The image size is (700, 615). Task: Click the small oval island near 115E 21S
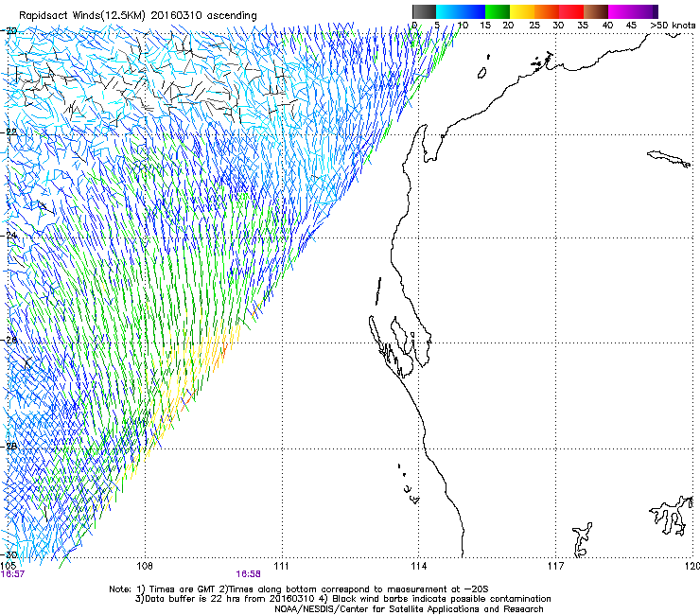tap(482, 73)
